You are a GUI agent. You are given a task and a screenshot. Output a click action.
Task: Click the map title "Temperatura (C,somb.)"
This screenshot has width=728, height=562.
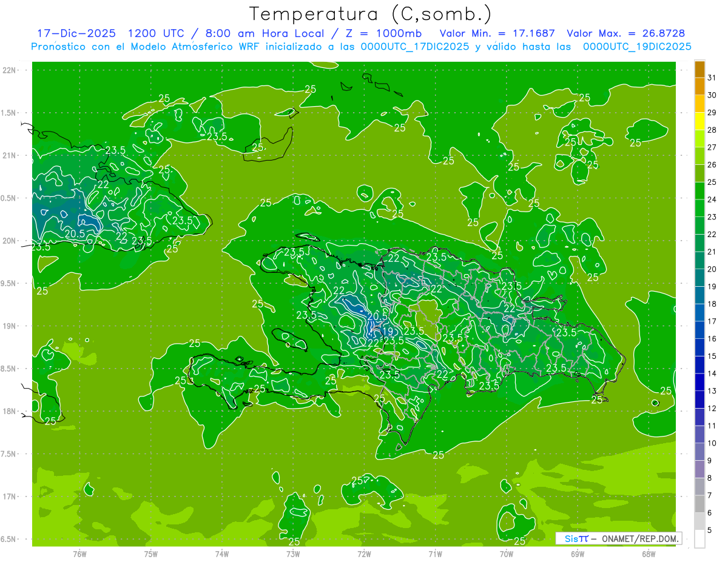click(x=370, y=14)
